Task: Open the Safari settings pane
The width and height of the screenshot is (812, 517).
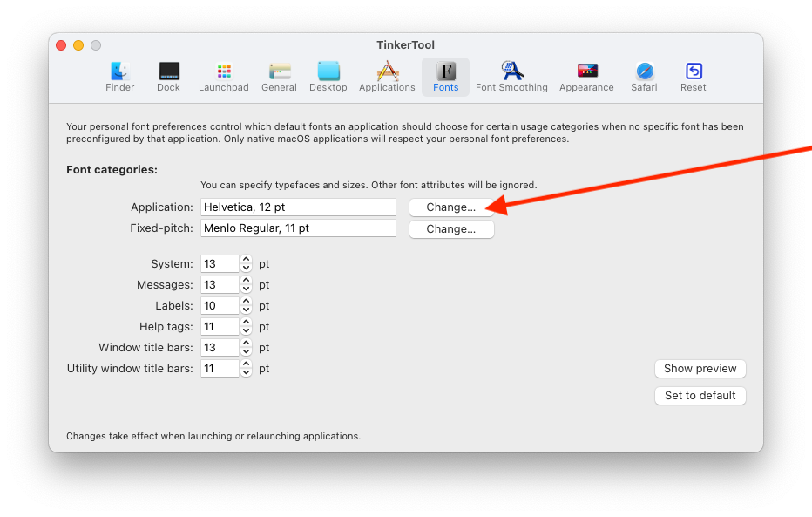Action: pyautogui.click(x=644, y=77)
